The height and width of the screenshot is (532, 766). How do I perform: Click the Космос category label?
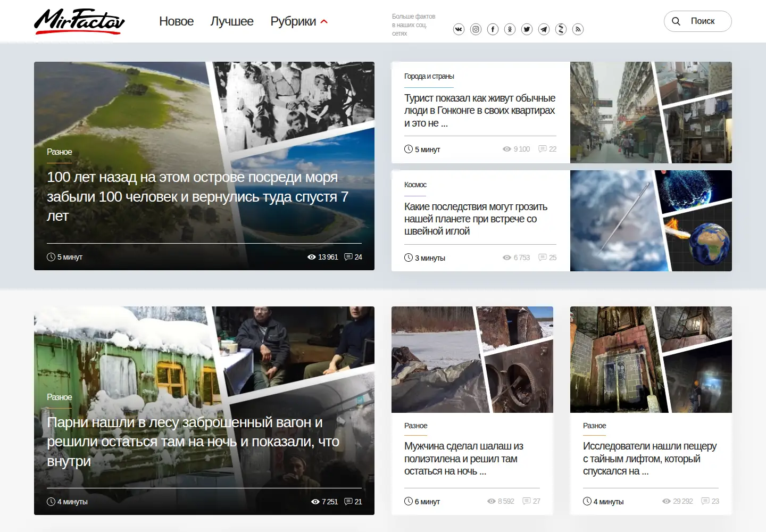click(x=415, y=185)
